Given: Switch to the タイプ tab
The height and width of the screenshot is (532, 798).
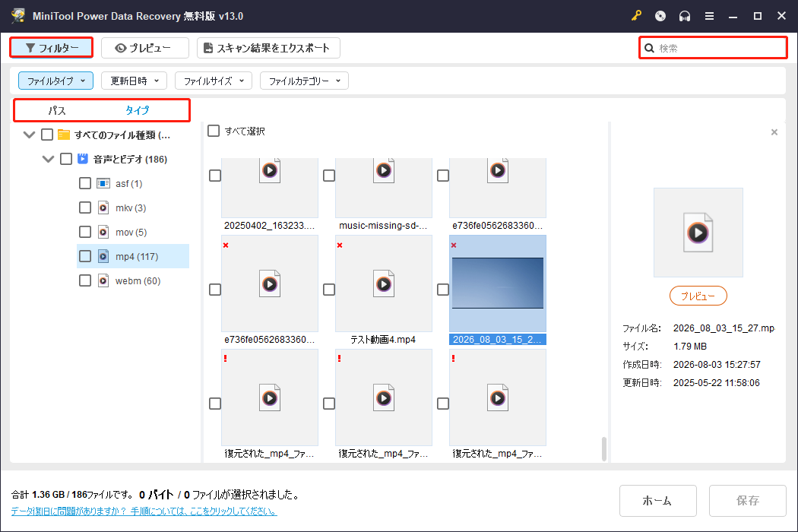Looking at the screenshot, I should coord(138,110).
